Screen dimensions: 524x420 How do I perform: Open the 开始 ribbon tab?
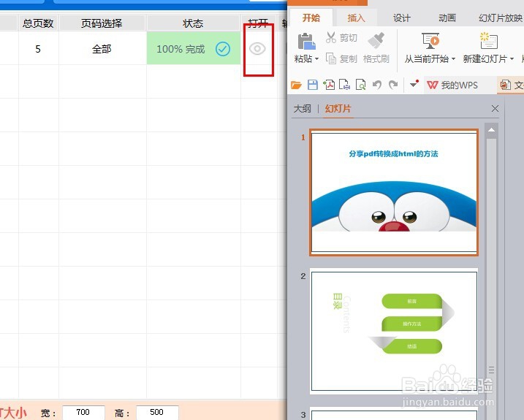click(x=311, y=18)
